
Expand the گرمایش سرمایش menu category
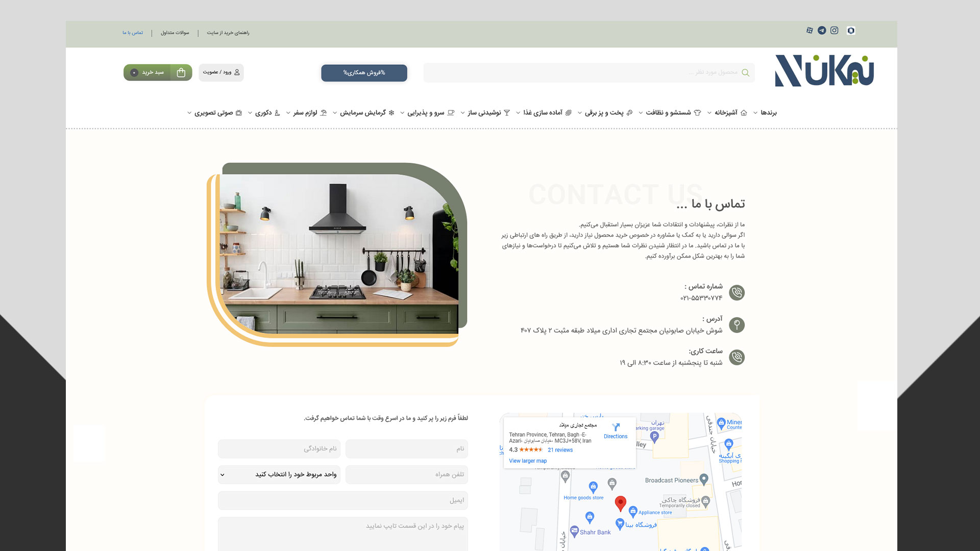tap(363, 113)
